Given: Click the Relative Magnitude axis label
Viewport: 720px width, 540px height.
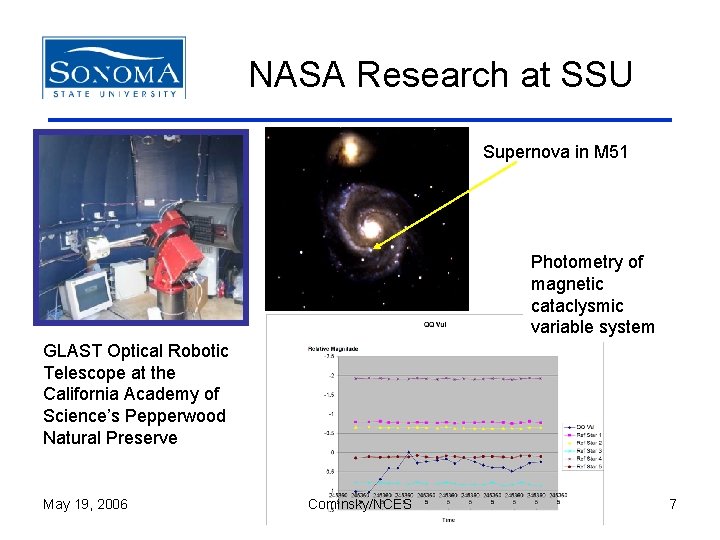Looking at the screenshot, I should [333, 349].
